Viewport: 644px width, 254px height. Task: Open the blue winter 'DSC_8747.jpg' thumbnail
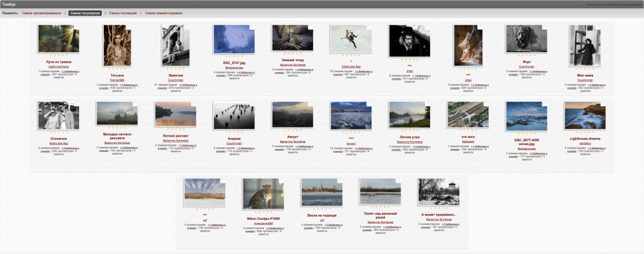point(234,39)
